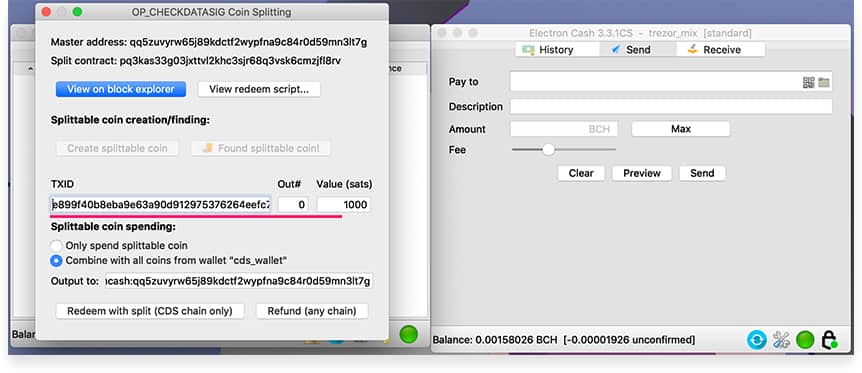
Task: Click the blue update-check sync icon
Action: (756, 340)
